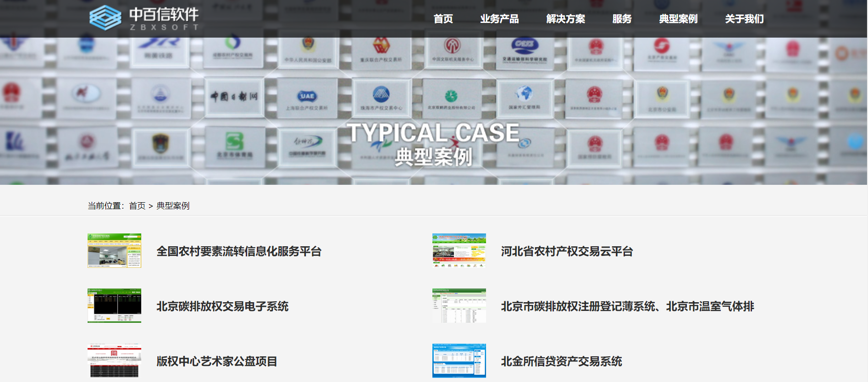Click the thumbnail beside 北京碳排放权交易电子系统
Screen dimensions: 868x382
(114, 305)
